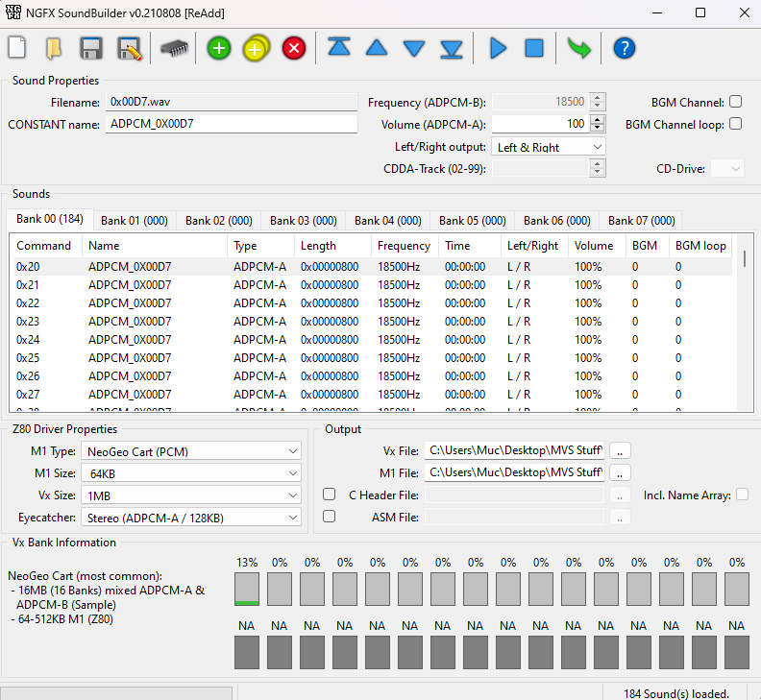Browse for the M1 File path
This screenshot has width=761, height=700.
620,472
